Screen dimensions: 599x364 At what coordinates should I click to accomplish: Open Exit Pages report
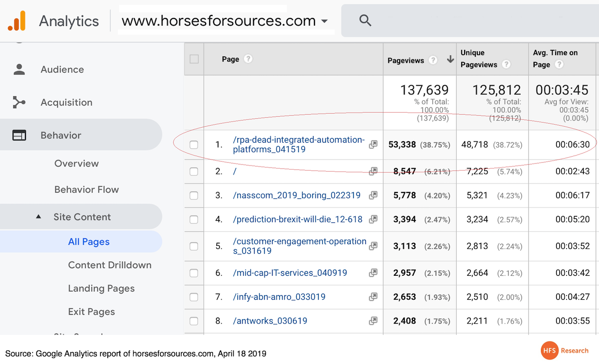[91, 312]
